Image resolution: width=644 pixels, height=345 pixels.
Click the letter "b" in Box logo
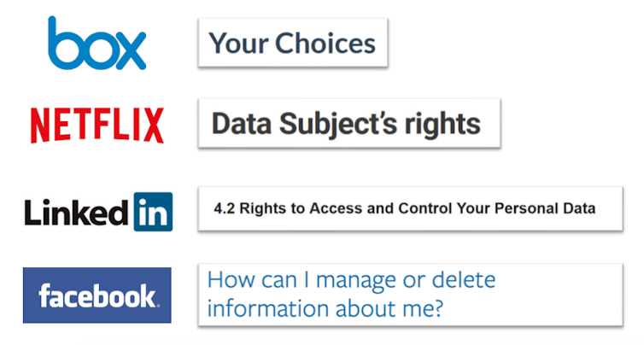pyautogui.click(x=66, y=44)
